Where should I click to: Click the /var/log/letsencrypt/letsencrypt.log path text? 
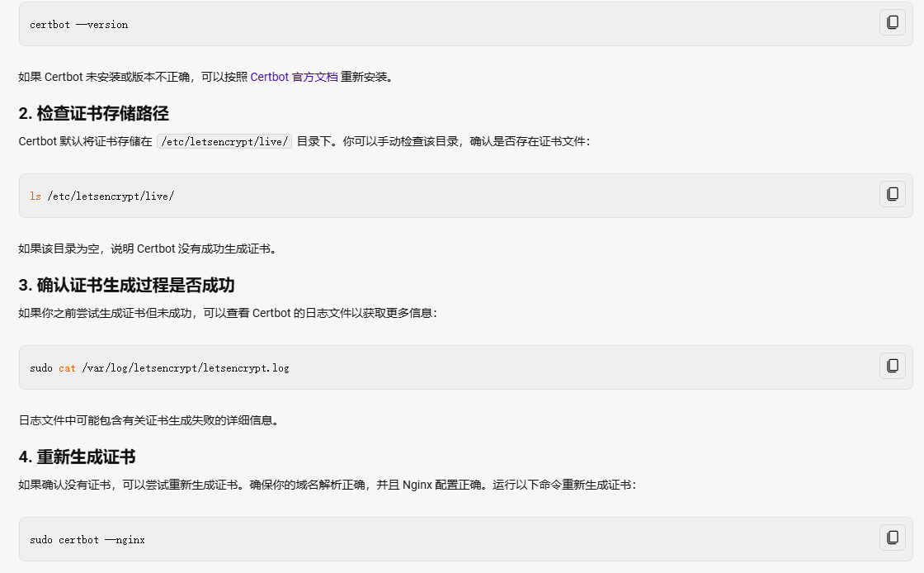tap(186, 368)
